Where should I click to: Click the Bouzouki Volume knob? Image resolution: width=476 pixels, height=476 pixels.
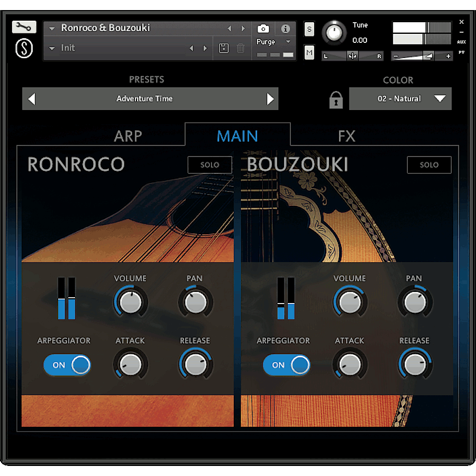(350, 302)
